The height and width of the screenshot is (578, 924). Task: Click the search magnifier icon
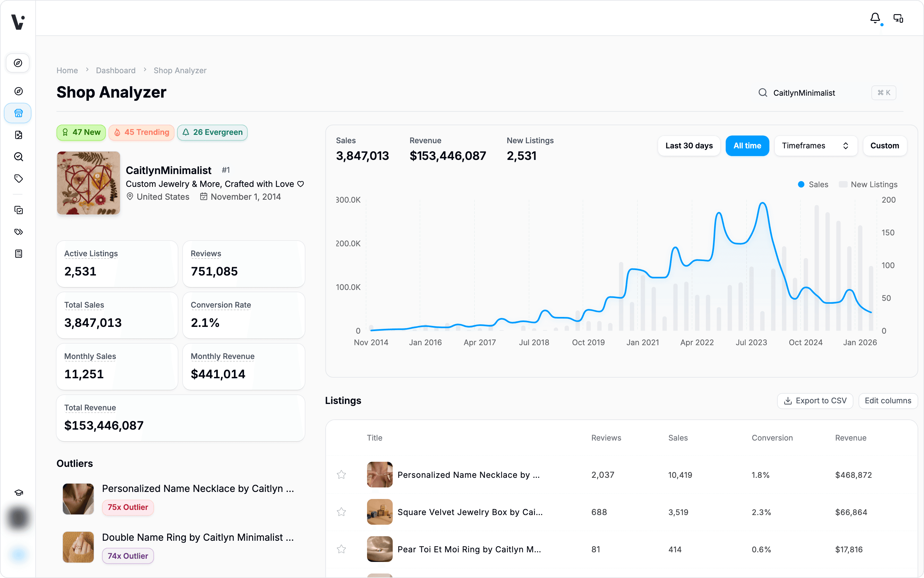coord(763,92)
